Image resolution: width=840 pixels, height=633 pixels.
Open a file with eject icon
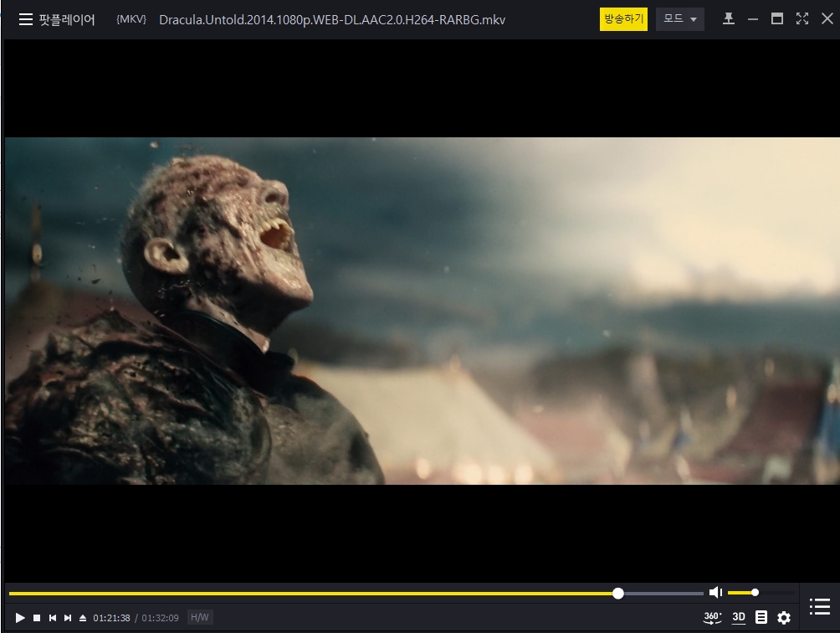tap(83, 618)
